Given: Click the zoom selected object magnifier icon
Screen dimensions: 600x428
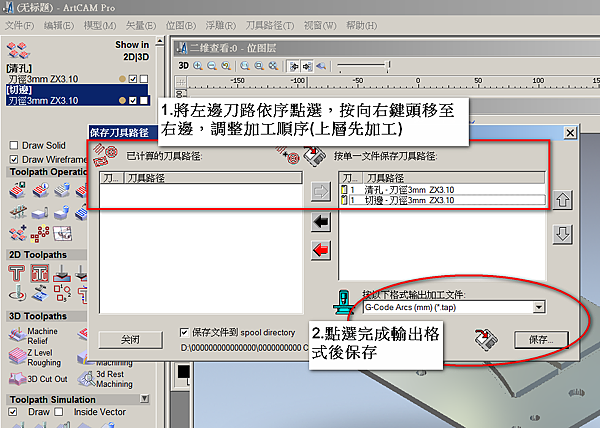Looking at the screenshot, I should coord(259,66).
